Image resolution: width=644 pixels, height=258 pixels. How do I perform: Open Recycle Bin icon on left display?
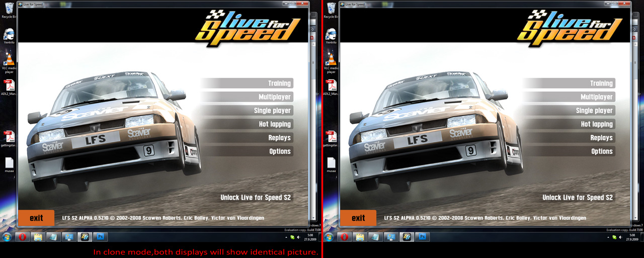(x=9, y=10)
